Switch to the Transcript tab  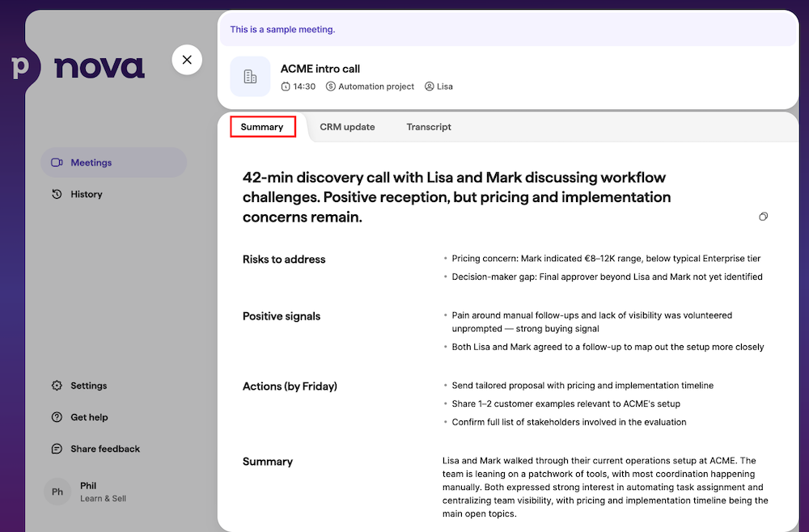point(429,127)
